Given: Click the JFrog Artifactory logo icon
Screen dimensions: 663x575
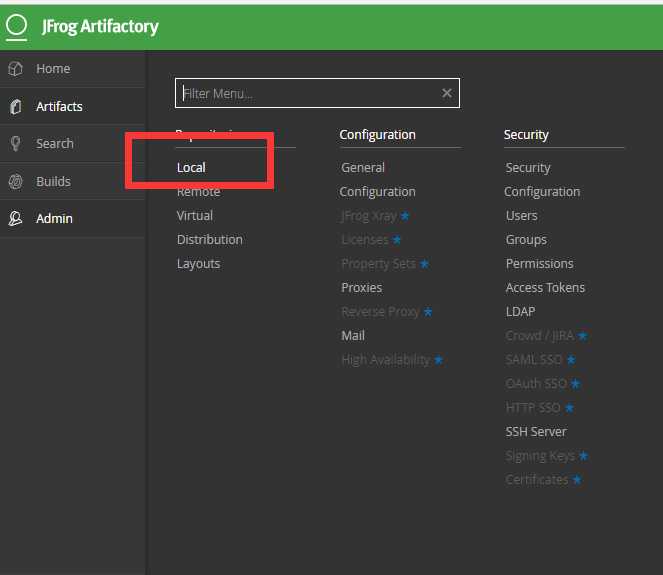Looking at the screenshot, I should 16,27.
